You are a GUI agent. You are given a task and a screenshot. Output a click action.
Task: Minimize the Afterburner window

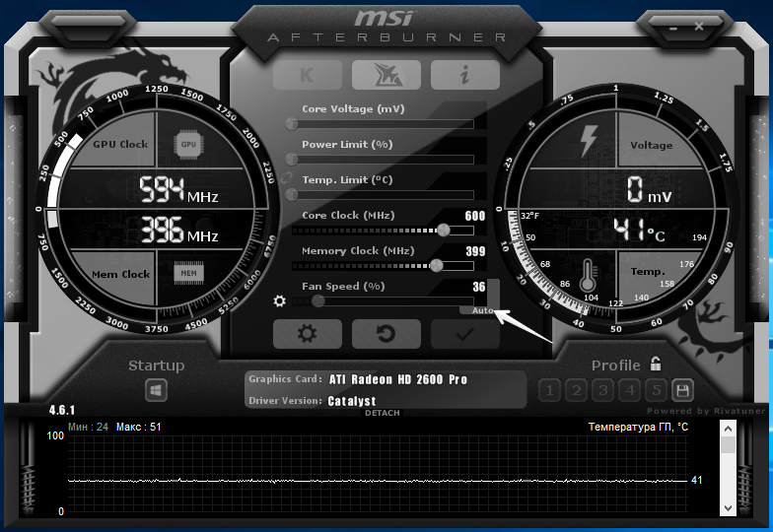673,28
